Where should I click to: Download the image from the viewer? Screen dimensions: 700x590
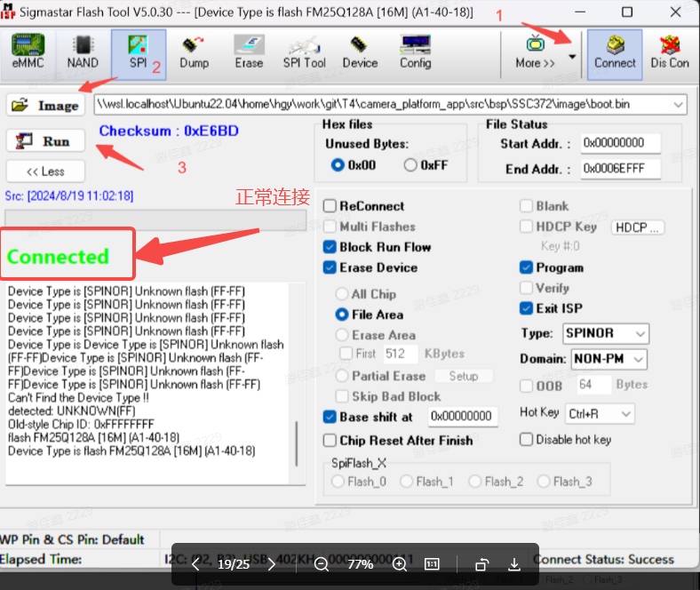(514, 564)
